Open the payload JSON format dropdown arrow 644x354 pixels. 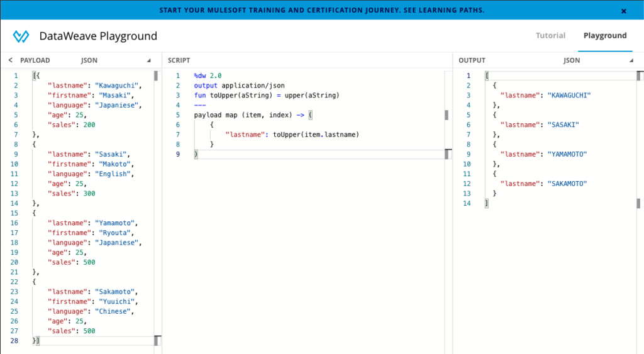149,61
